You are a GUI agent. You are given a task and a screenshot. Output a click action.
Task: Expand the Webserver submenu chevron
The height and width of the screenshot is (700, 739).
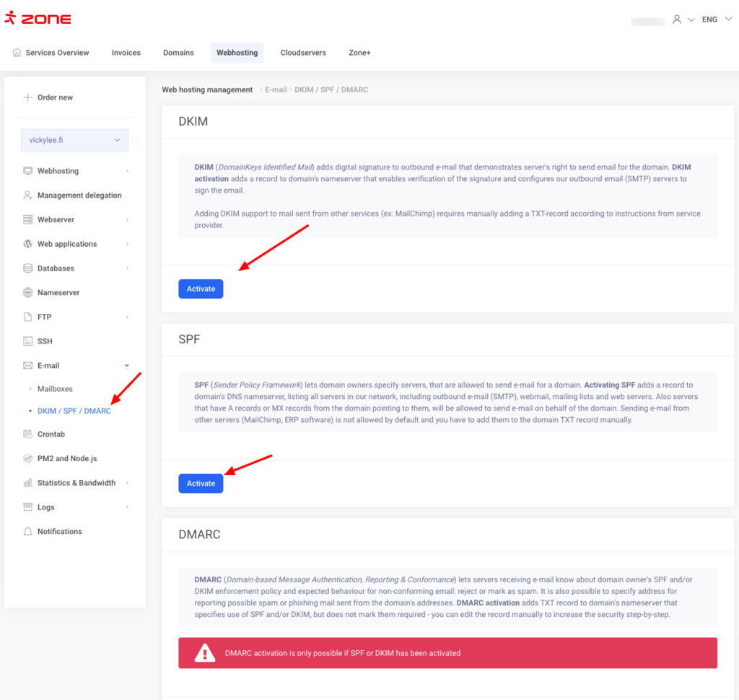pos(127,219)
